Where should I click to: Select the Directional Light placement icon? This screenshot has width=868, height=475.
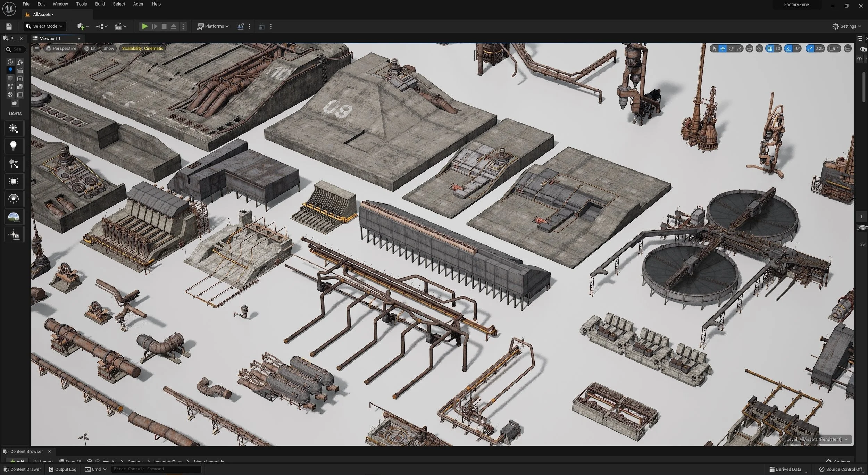click(14, 129)
